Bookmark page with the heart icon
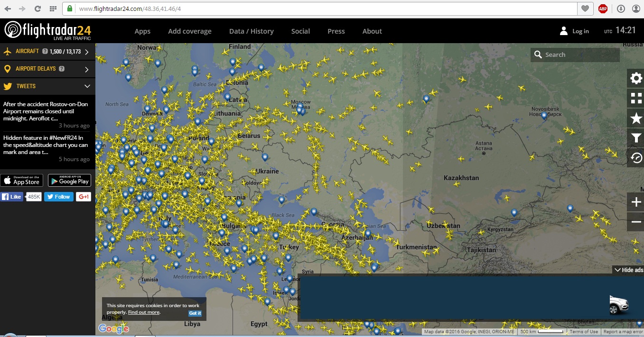The height and width of the screenshot is (337, 644). [585, 9]
